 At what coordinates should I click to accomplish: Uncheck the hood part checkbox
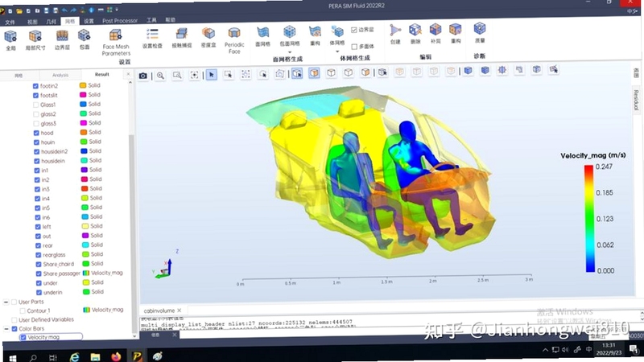tap(36, 133)
